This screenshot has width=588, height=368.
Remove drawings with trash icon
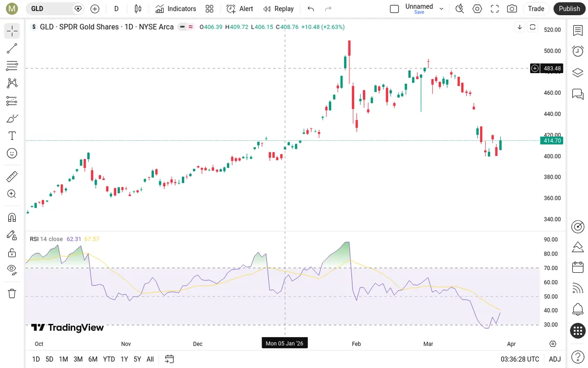[x=12, y=293]
